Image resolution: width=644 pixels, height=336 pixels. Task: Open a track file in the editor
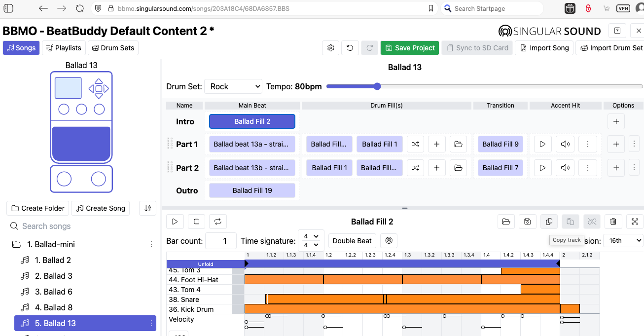(x=506, y=222)
